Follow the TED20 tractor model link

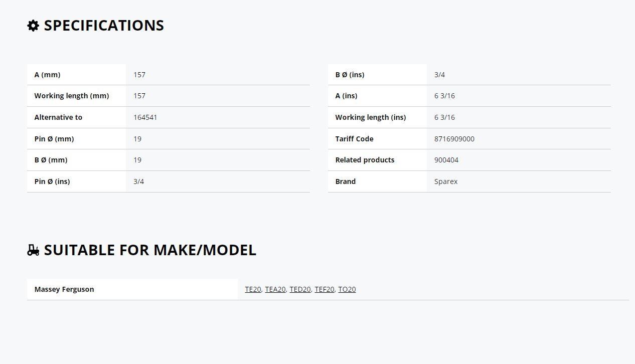pyautogui.click(x=300, y=289)
